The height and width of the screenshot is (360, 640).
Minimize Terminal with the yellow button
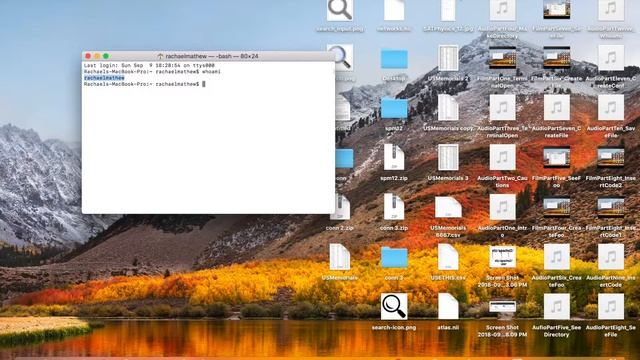click(97, 56)
